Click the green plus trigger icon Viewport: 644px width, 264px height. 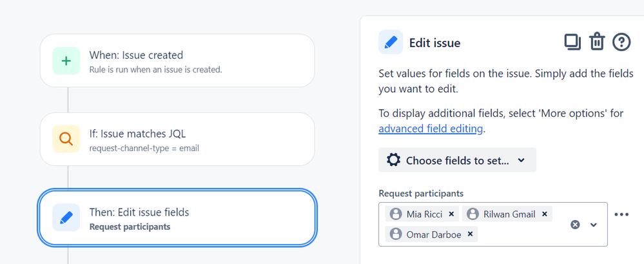tap(66, 61)
